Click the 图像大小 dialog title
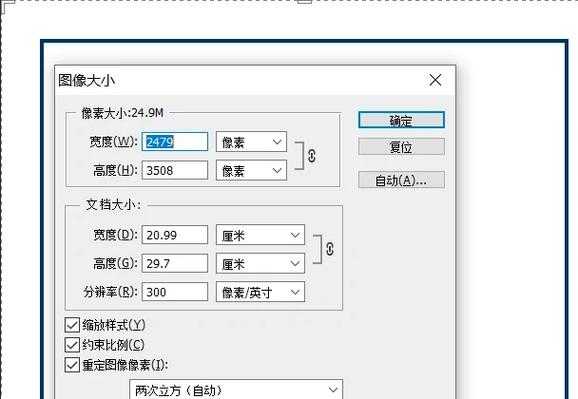Screen dimensions: 578x399 (87, 80)
